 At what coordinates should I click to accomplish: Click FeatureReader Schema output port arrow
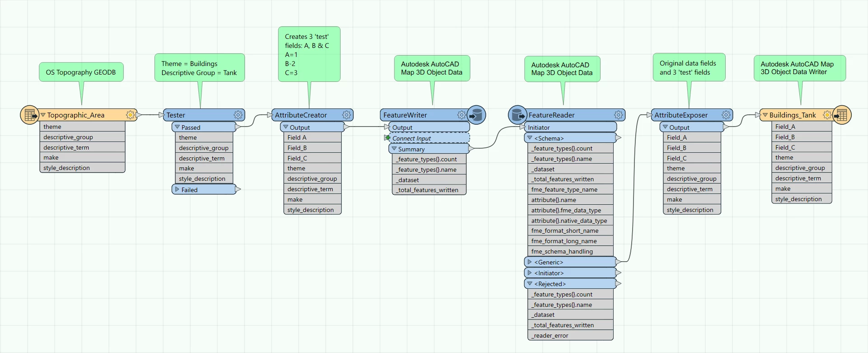point(619,137)
